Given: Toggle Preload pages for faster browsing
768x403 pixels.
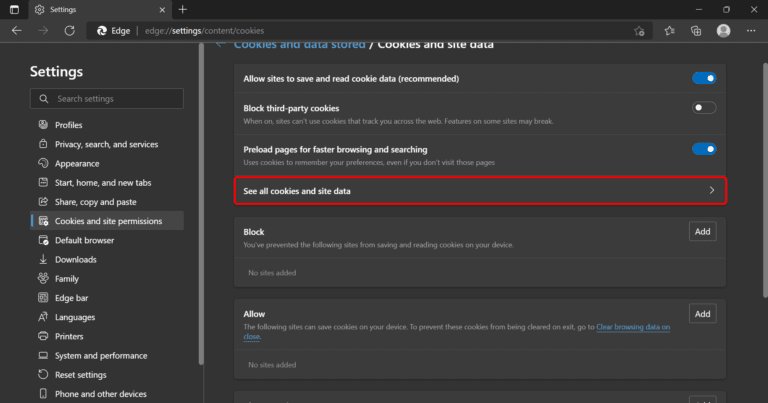Looking at the screenshot, I should click(x=704, y=149).
